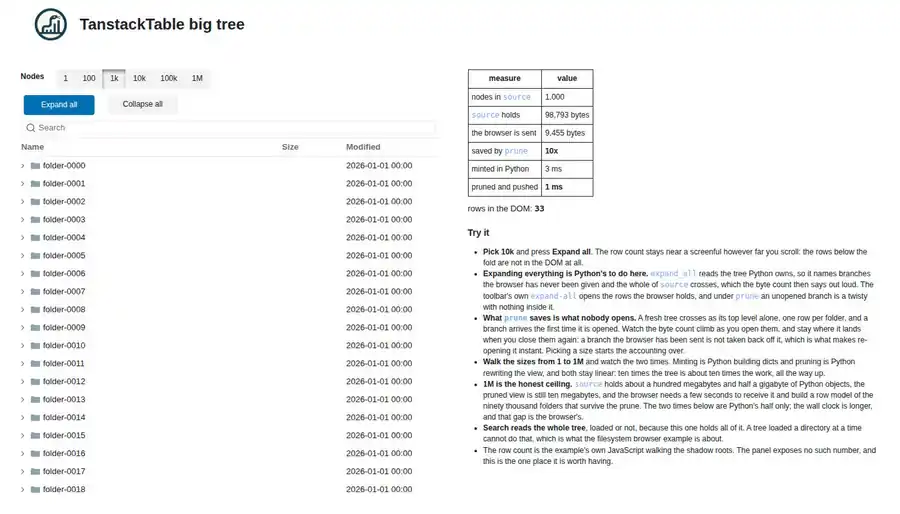Screen dimensions: 900x514
Task: Select the folder-0013 row name
Action: [x=64, y=399]
